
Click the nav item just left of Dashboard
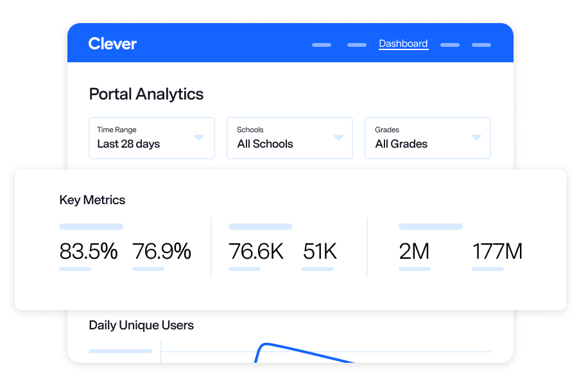(356, 45)
